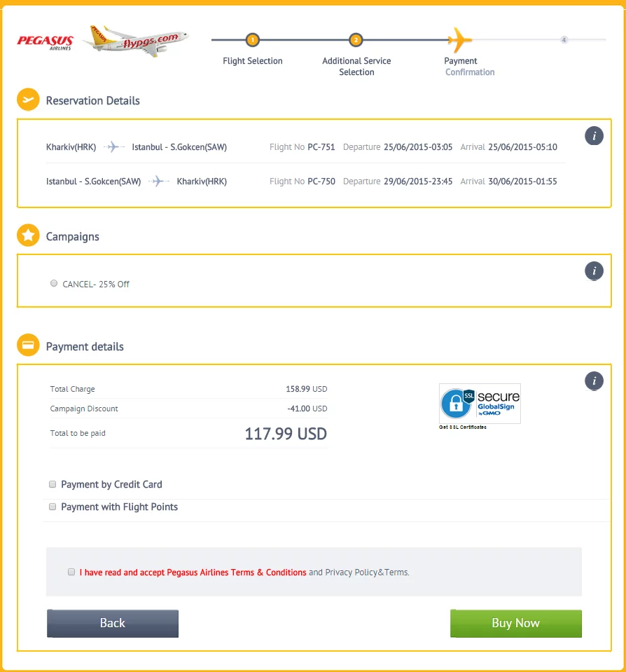
Task: Select the CANCEL- 25% Off campaign radio
Action: click(54, 284)
